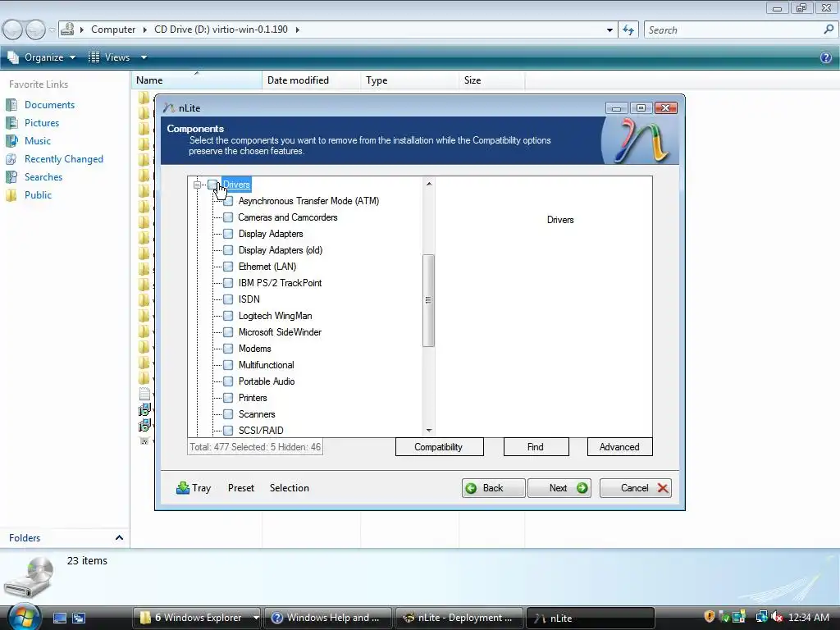Screen dimensions: 840x630
Task: Open recent pages dropdown in Explorer
Action: (52, 30)
